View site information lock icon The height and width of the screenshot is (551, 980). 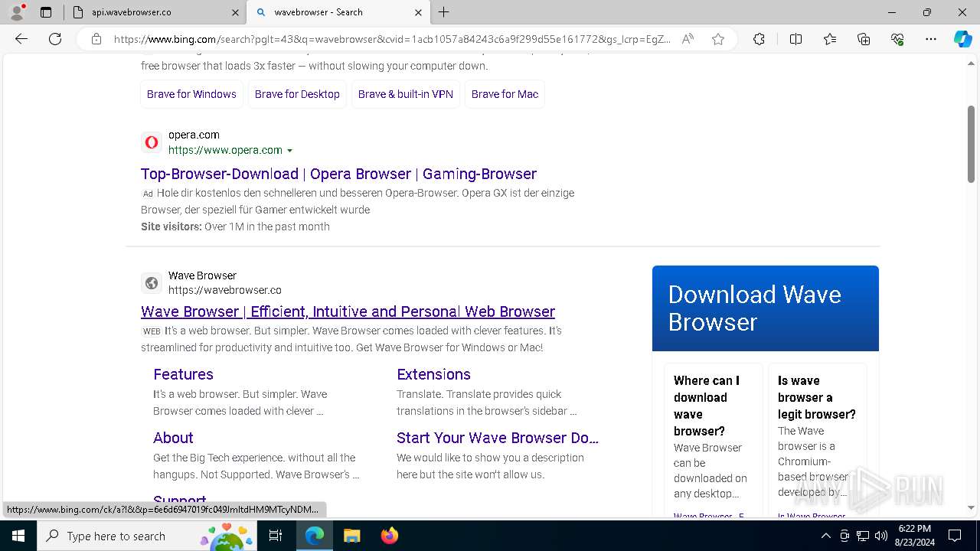(x=96, y=39)
